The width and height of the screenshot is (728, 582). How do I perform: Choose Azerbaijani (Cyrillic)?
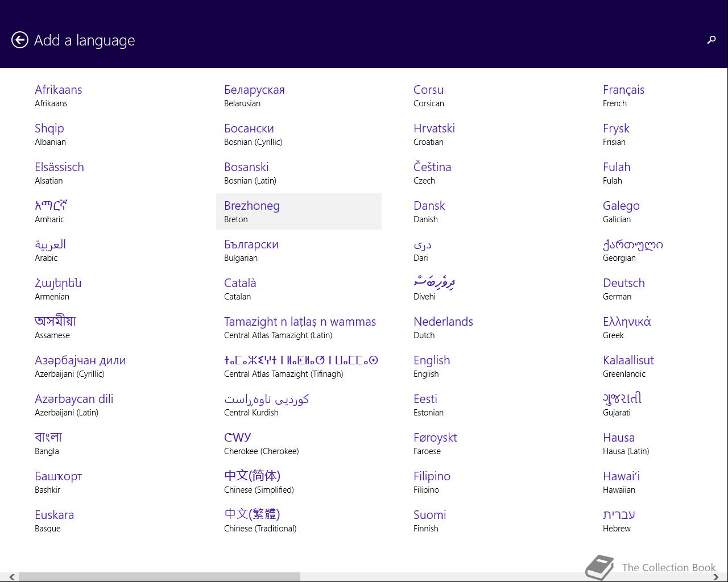click(x=109, y=366)
